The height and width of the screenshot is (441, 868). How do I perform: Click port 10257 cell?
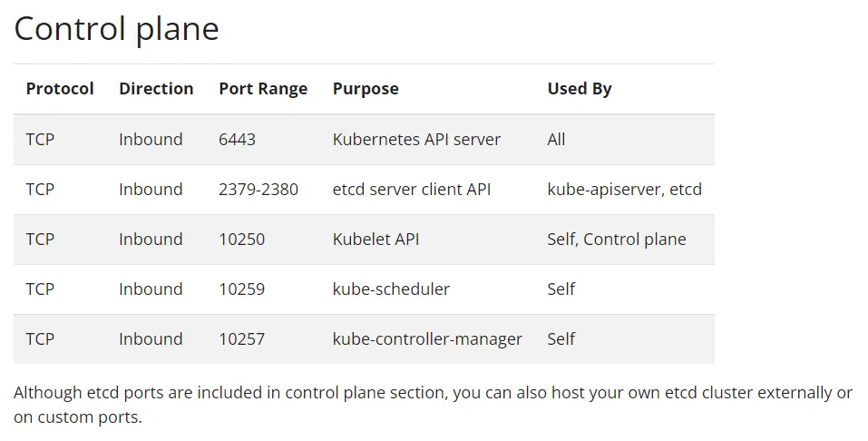[242, 339]
